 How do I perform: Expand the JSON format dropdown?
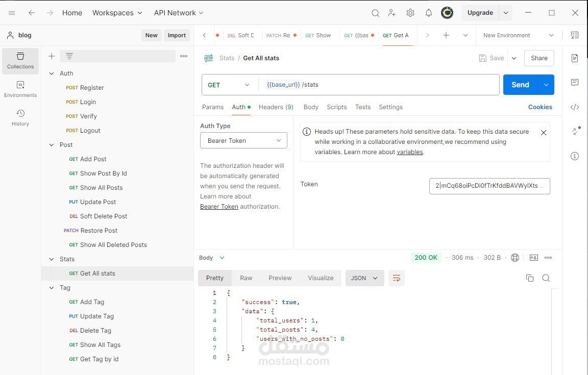pos(364,278)
